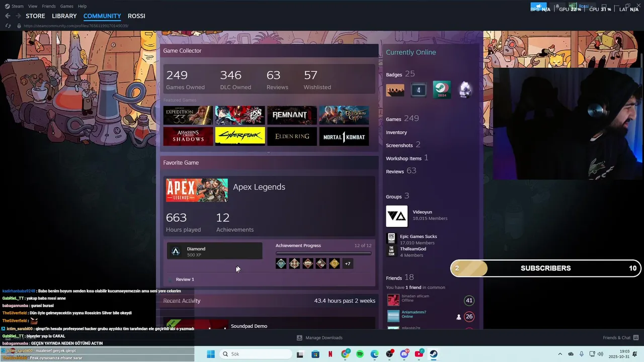Open Netflix from the taskbar

click(x=330, y=354)
